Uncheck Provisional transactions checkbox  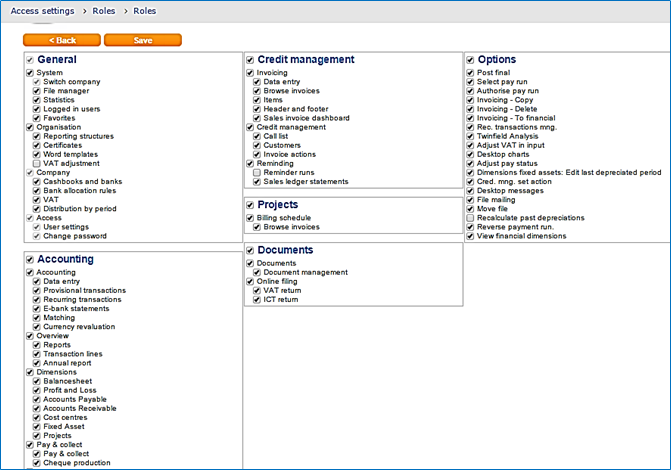(37, 291)
